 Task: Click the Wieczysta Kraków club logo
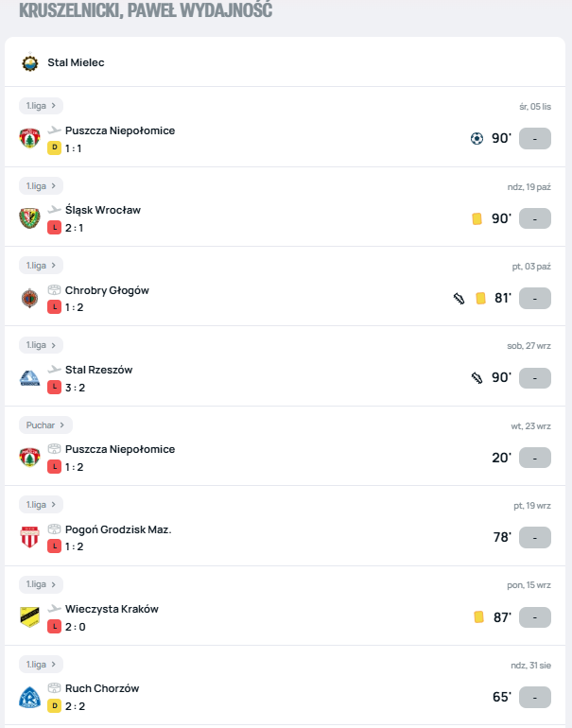click(29, 617)
